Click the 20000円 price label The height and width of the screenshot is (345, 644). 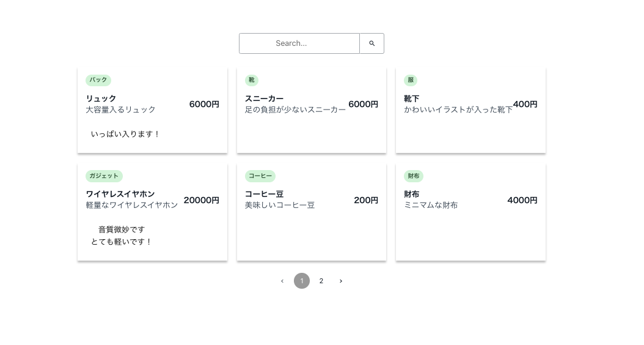tap(202, 200)
